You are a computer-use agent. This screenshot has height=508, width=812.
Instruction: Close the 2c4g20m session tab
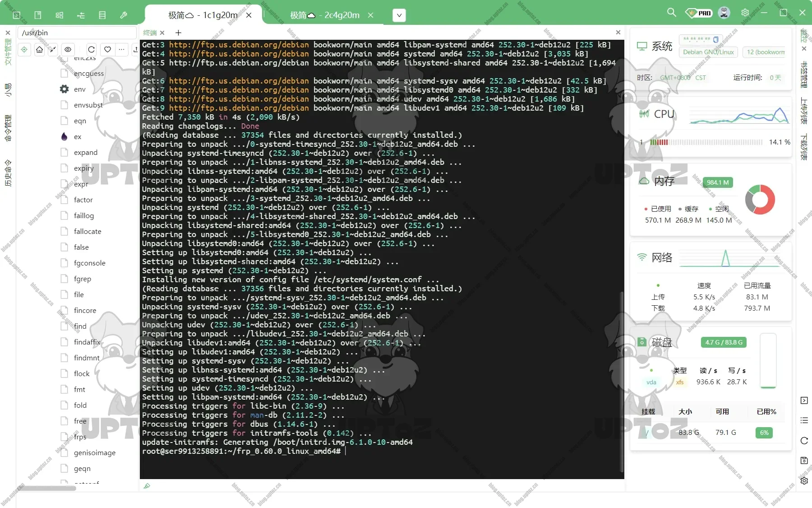click(370, 15)
